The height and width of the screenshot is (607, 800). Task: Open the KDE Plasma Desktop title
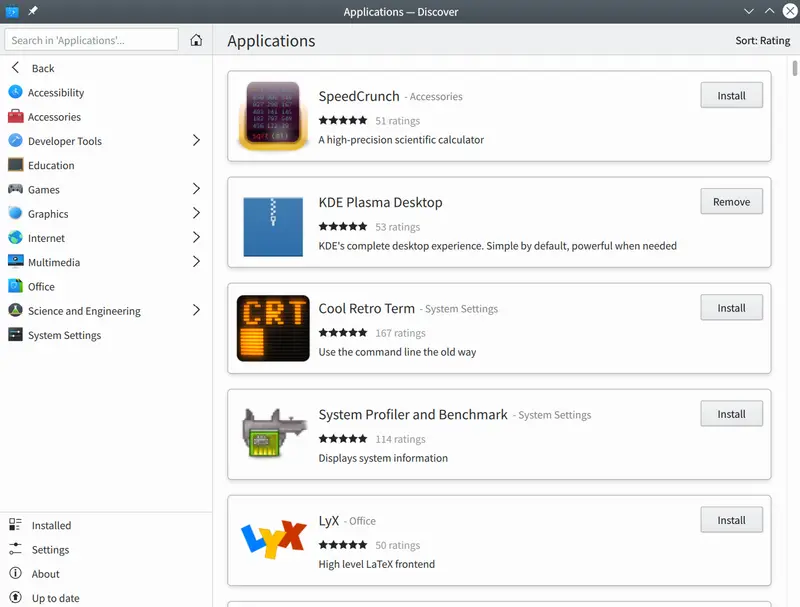coord(380,202)
